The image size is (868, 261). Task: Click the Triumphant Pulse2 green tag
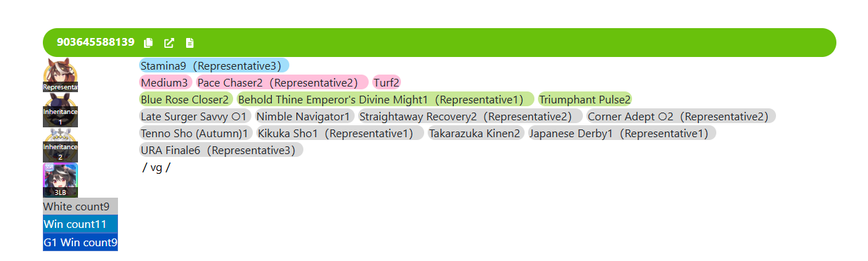(x=586, y=99)
